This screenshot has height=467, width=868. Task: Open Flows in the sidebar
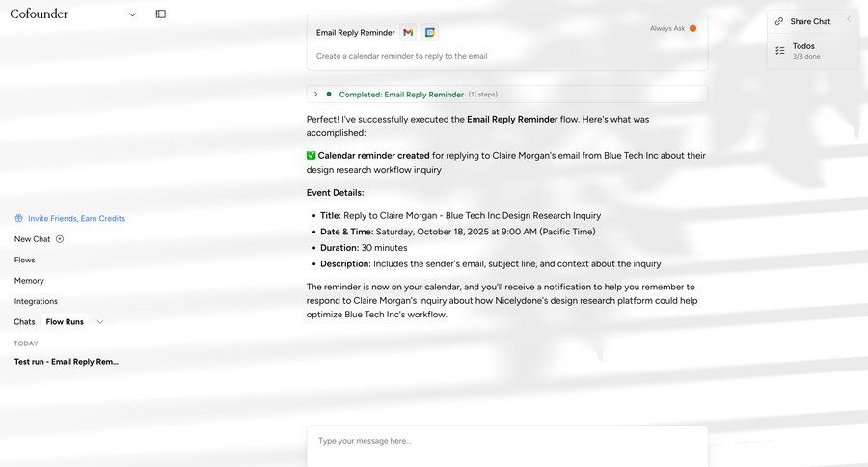pos(24,260)
